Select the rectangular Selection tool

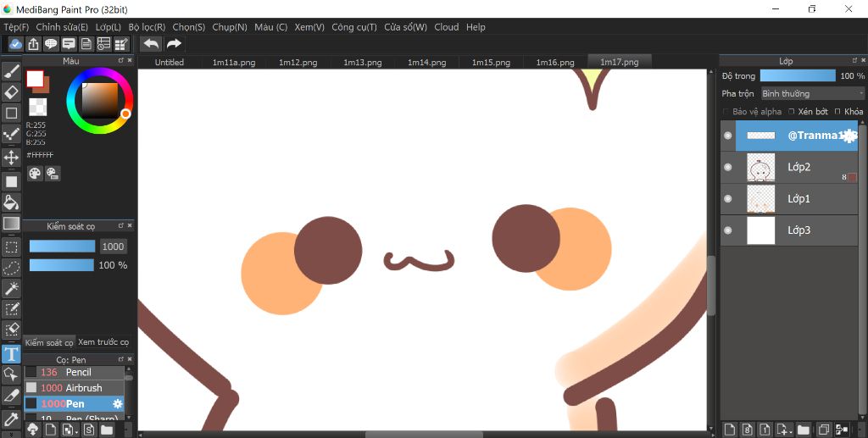(x=11, y=247)
